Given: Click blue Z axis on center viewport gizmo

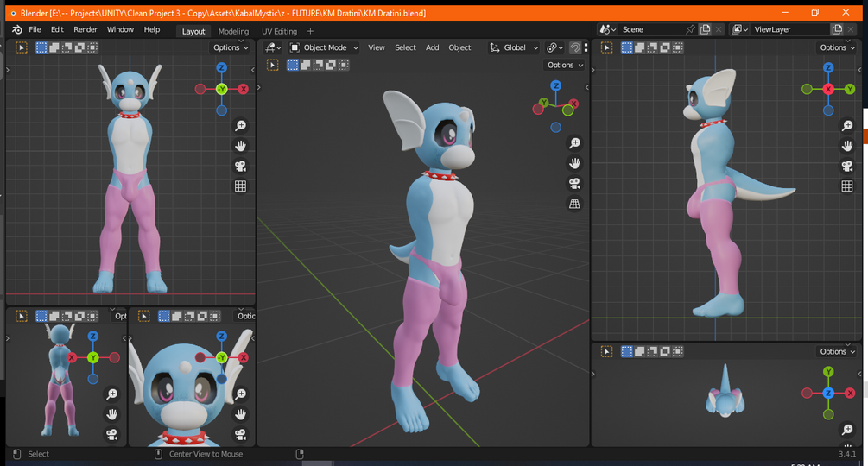Looking at the screenshot, I should click(x=556, y=85).
